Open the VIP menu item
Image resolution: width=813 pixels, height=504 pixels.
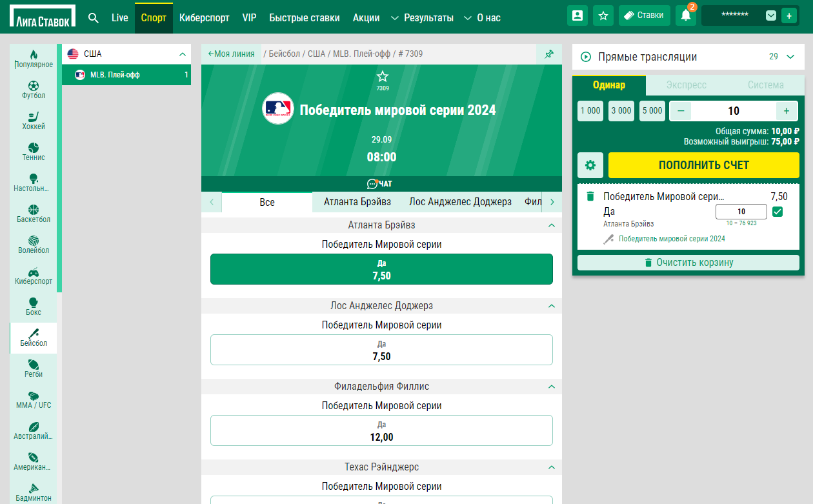249,17
